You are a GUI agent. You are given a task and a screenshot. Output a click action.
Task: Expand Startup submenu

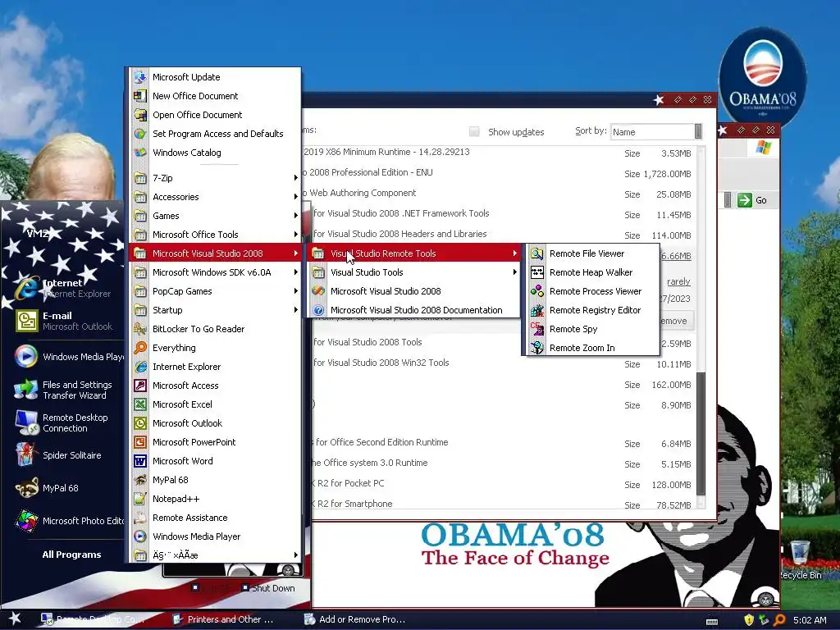pos(216,309)
